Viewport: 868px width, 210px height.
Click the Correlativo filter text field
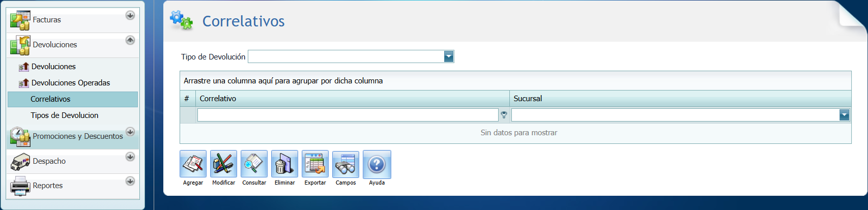[x=348, y=115]
